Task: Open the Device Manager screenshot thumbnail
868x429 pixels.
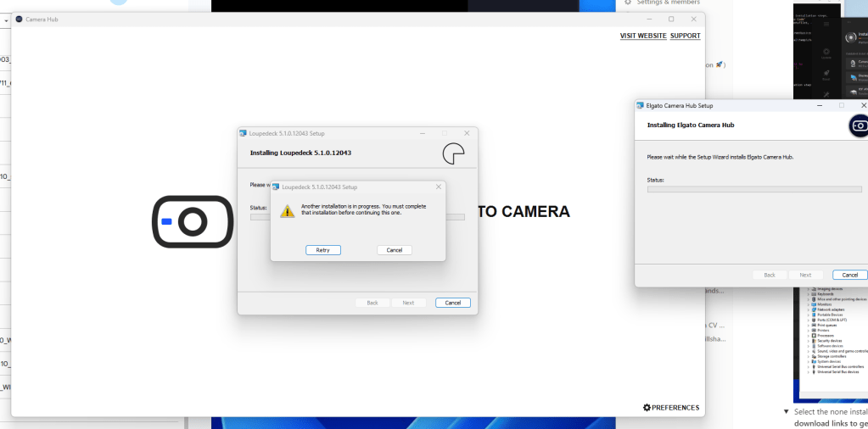Action: (x=831, y=344)
